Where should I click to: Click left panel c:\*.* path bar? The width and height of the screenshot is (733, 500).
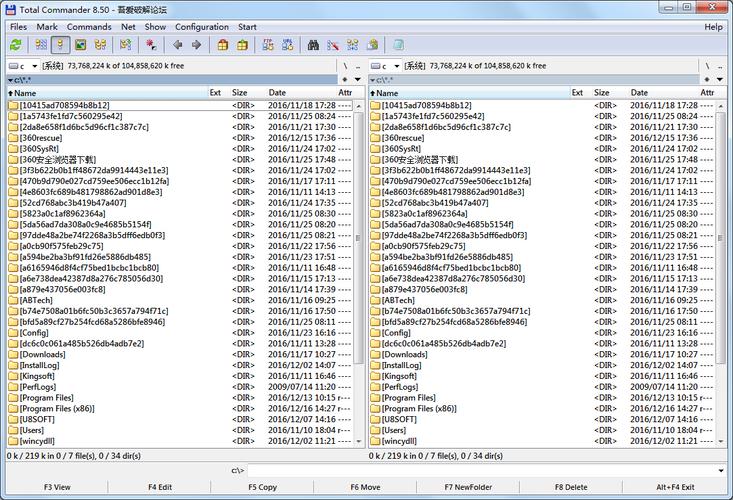pos(172,80)
